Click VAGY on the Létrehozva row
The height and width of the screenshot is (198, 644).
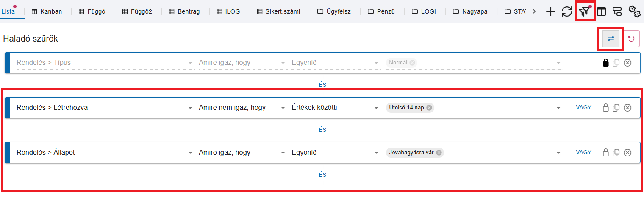point(583,107)
